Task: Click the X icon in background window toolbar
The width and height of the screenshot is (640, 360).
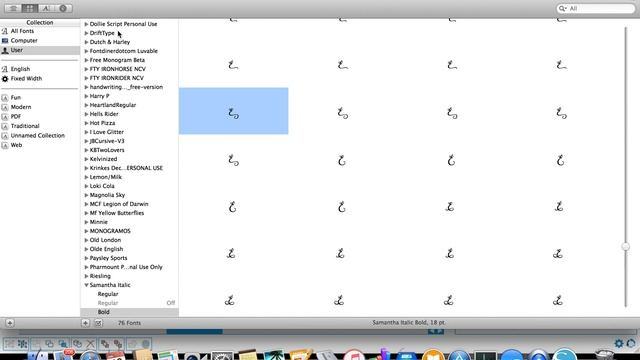Action: [x=91, y=344]
